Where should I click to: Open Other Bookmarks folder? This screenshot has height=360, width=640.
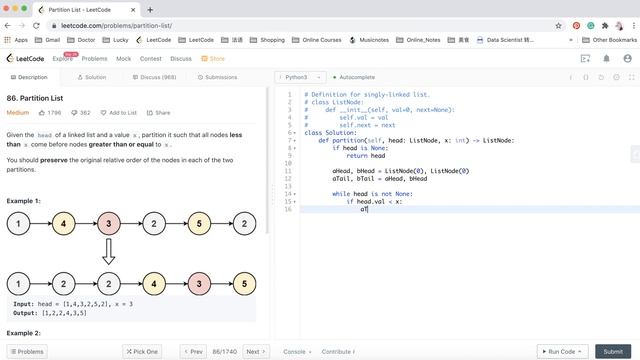(609, 40)
